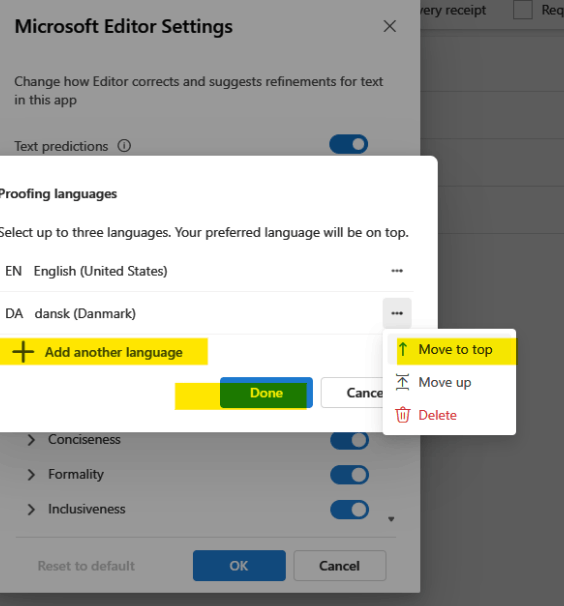This screenshot has width=564, height=606.
Task: Close the Microsoft Editor Settings dialog
Action: pos(390,26)
